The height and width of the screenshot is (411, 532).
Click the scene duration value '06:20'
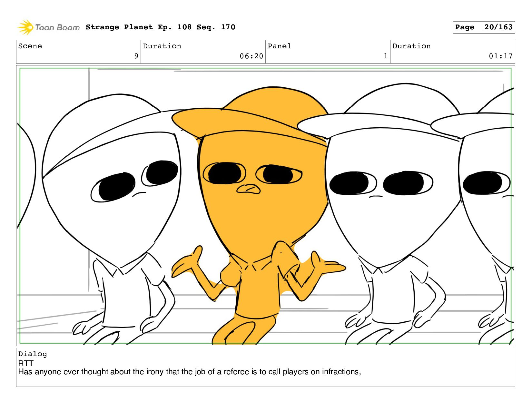251,56
